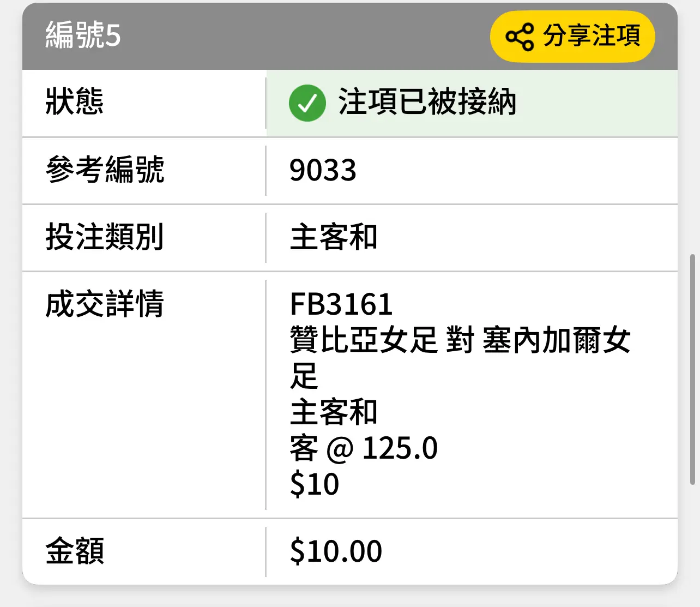Select reference number 9033
700x607 pixels.
323,170
